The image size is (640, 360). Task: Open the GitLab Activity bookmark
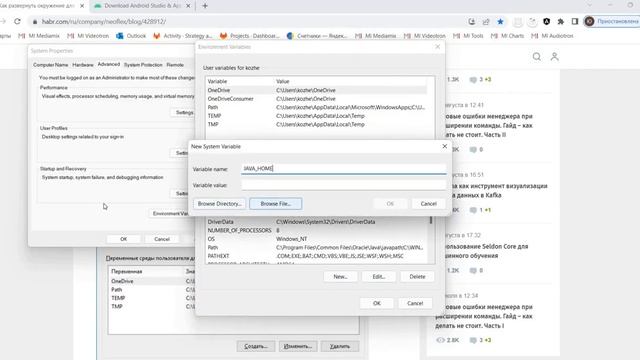[182, 36]
